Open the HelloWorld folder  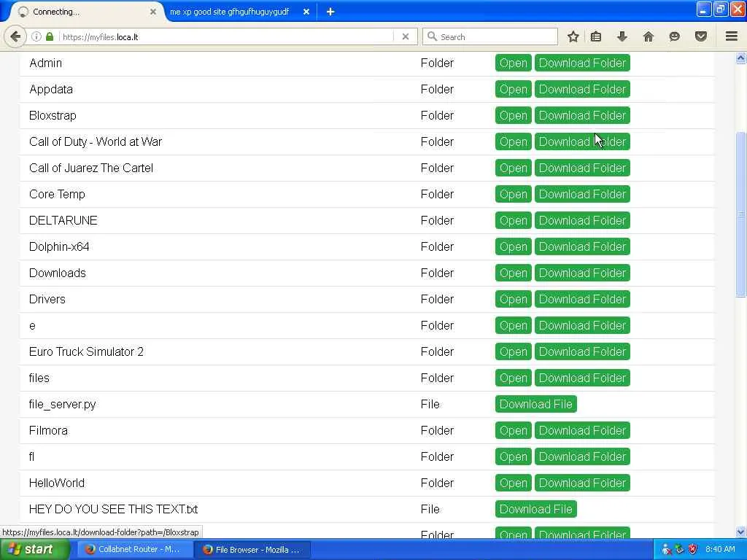point(513,483)
